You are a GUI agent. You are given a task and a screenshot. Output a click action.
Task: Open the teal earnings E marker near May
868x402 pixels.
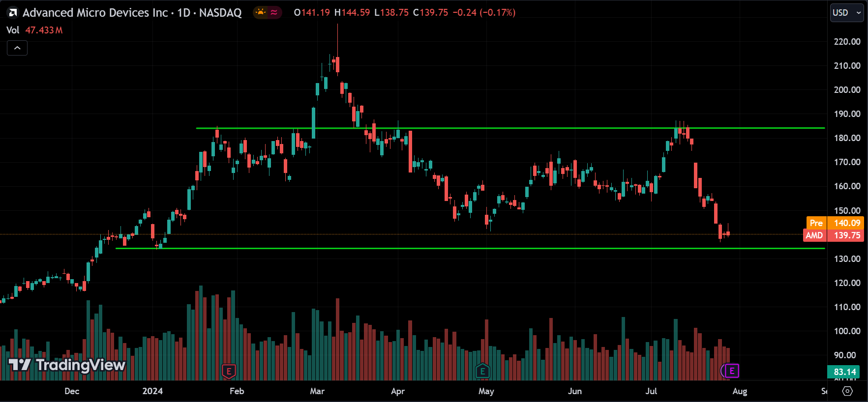[x=482, y=371]
